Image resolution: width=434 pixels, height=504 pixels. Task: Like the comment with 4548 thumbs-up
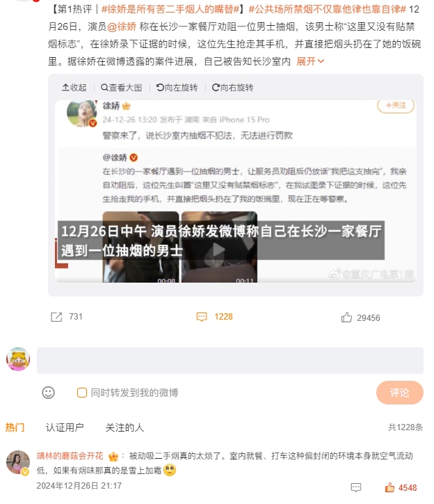389,487
